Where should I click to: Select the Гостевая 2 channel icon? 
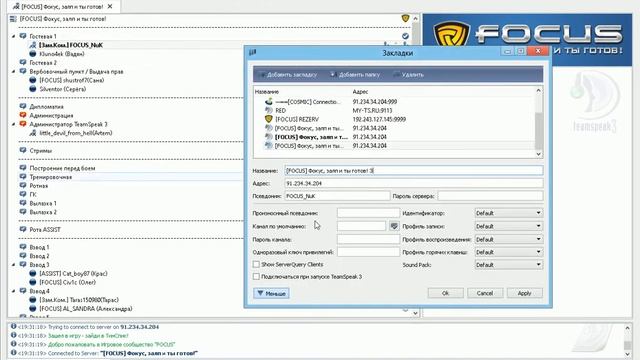point(23,62)
